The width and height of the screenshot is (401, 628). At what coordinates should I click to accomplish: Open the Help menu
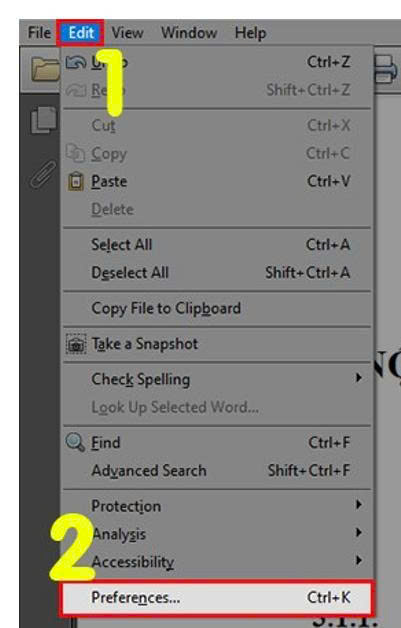250,32
